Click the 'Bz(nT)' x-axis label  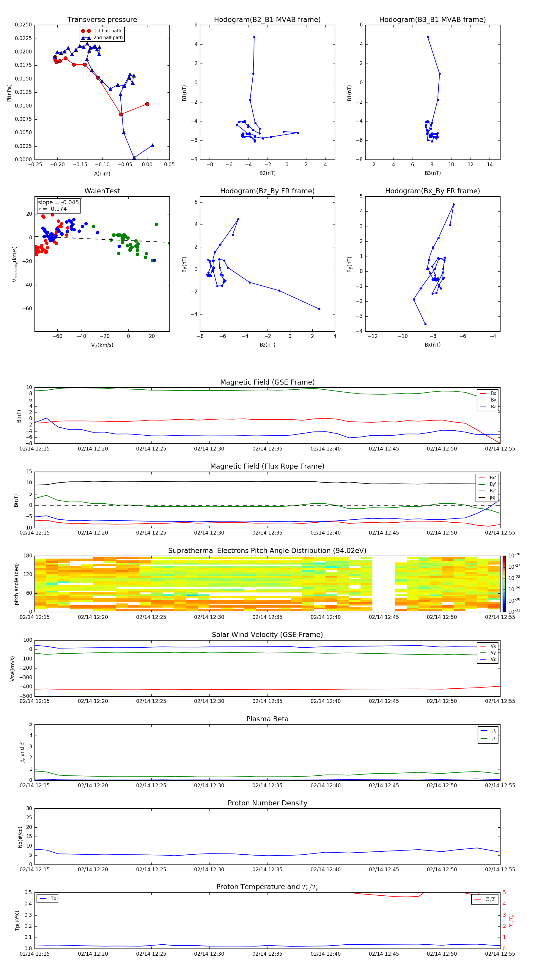point(267,345)
